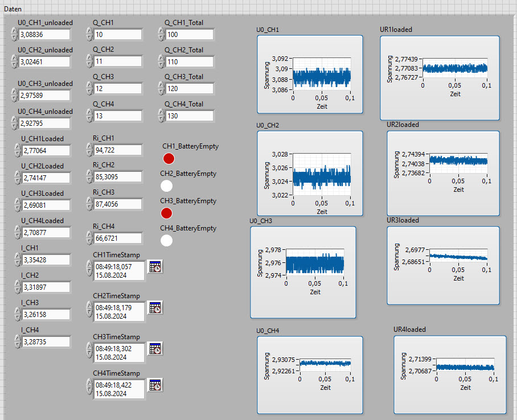Click the U_CH4Loaded stepper arrows
517x420 pixels.
[18, 232]
